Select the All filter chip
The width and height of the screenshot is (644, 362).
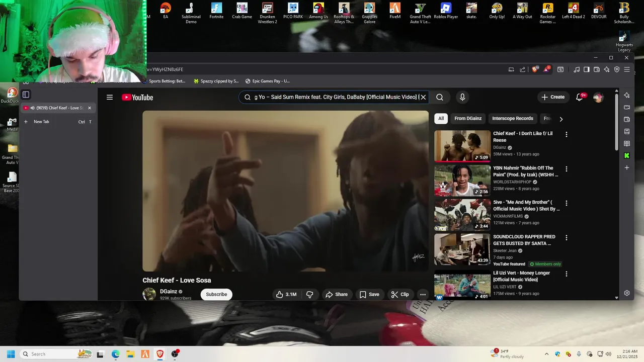[441, 119]
